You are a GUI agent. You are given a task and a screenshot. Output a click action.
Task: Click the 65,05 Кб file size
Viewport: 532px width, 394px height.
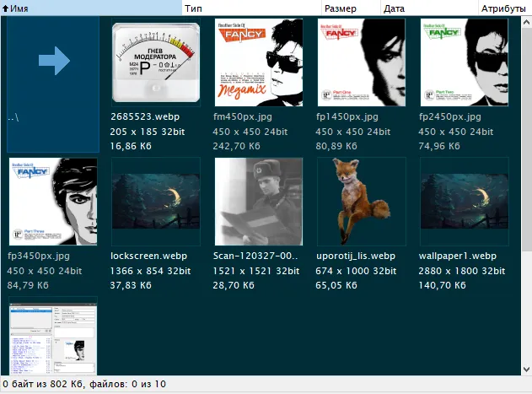[336, 285]
